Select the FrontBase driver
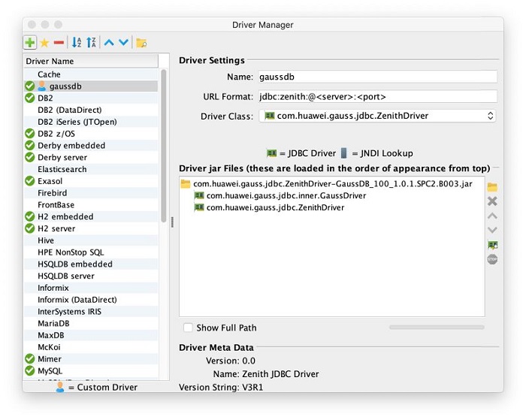The width and height of the screenshot is (526, 420). pos(91,204)
